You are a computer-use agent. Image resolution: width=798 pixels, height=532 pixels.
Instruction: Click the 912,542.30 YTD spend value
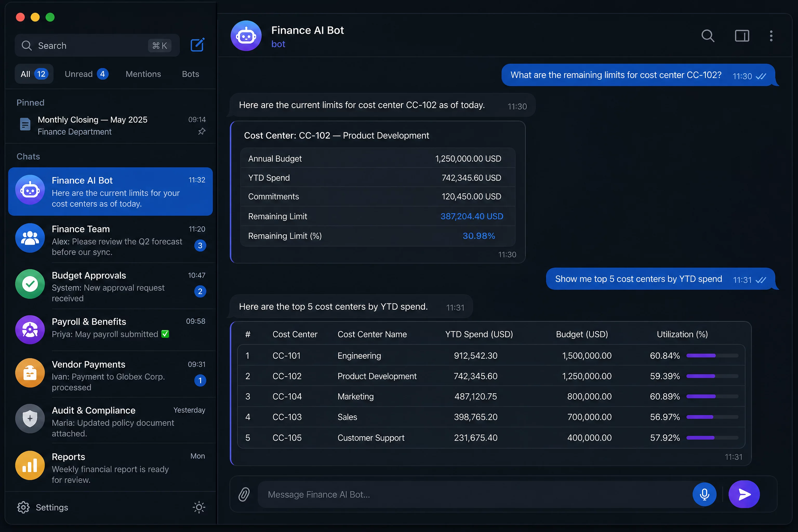[x=476, y=356]
